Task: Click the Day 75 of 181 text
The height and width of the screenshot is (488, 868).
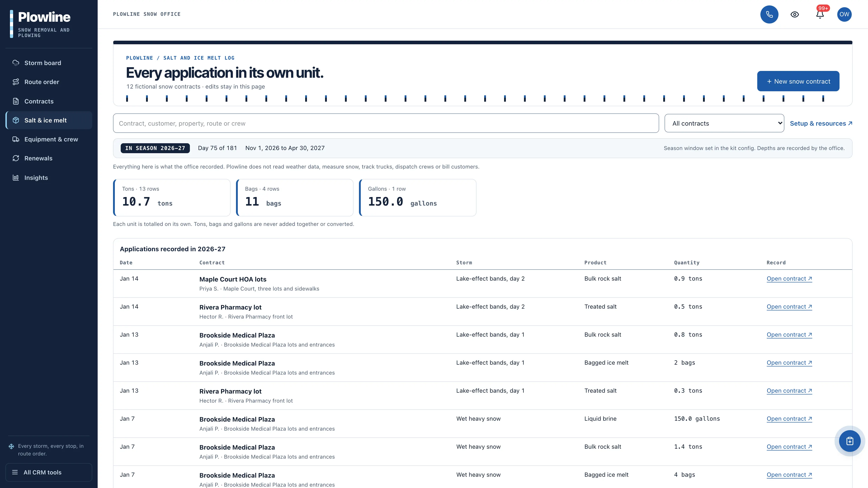Action: (217, 148)
